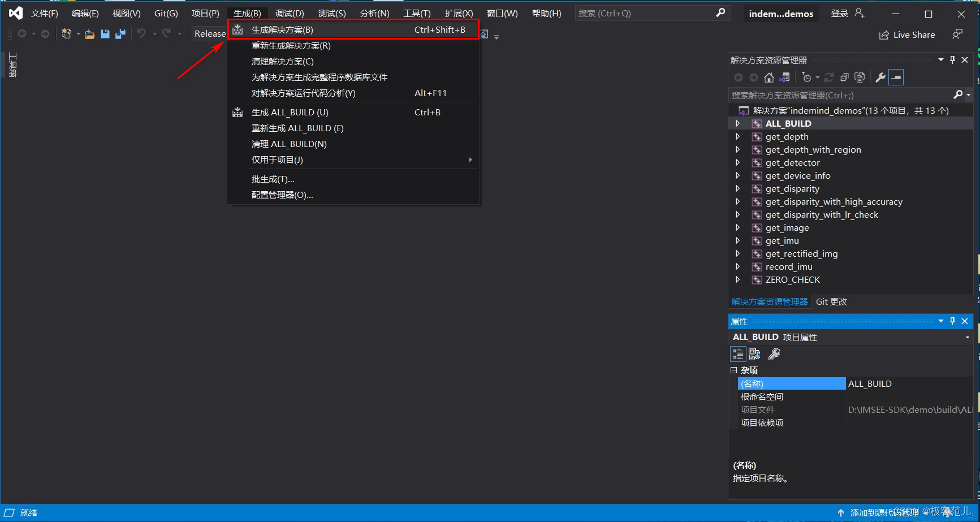Open the 文件(F) menu
The height and width of the screenshot is (522, 980).
(x=45, y=14)
